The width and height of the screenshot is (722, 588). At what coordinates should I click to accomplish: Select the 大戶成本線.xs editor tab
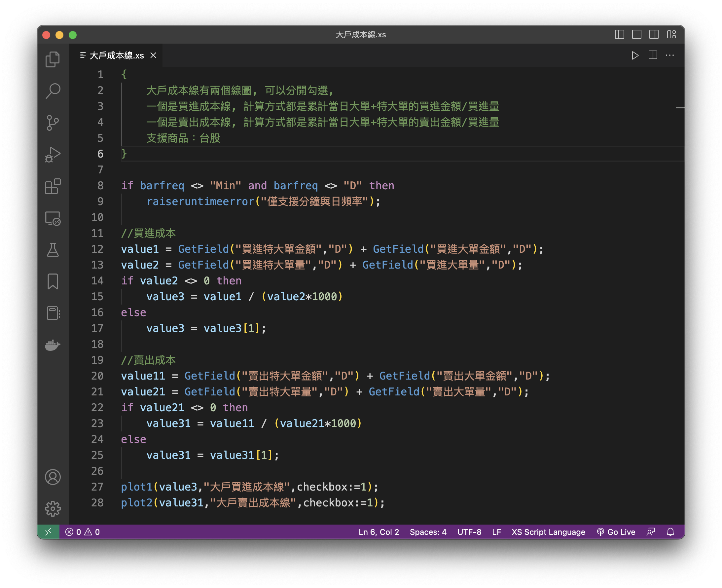pos(116,55)
